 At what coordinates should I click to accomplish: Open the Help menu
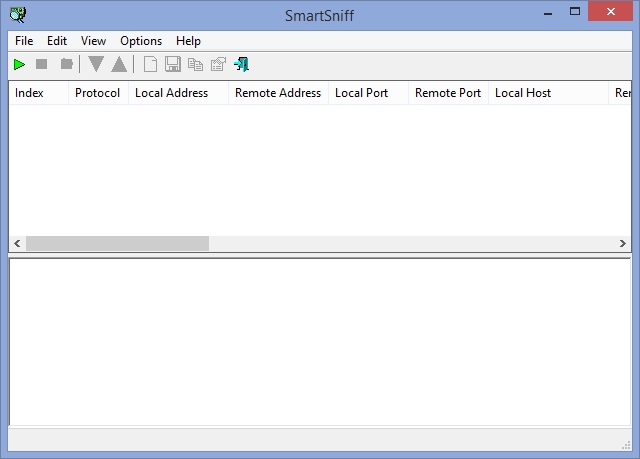coord(188,41)
